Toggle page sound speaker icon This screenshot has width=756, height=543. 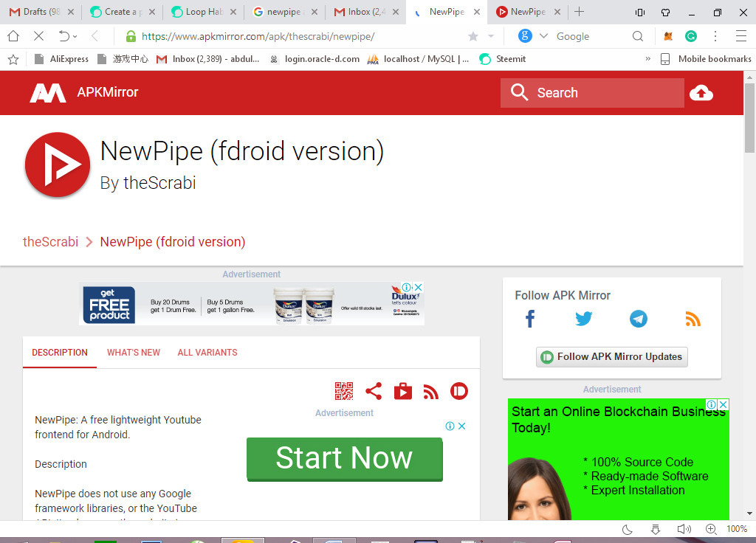684,530
